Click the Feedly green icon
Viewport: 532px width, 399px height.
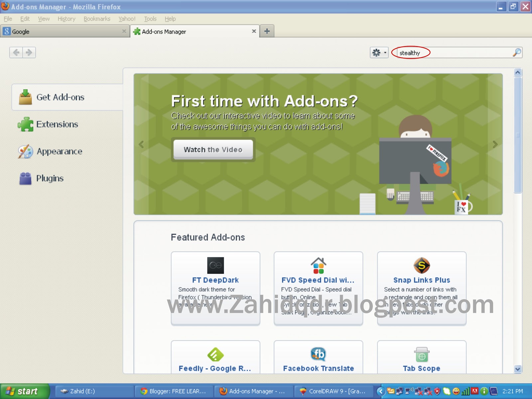pos(215,354)
